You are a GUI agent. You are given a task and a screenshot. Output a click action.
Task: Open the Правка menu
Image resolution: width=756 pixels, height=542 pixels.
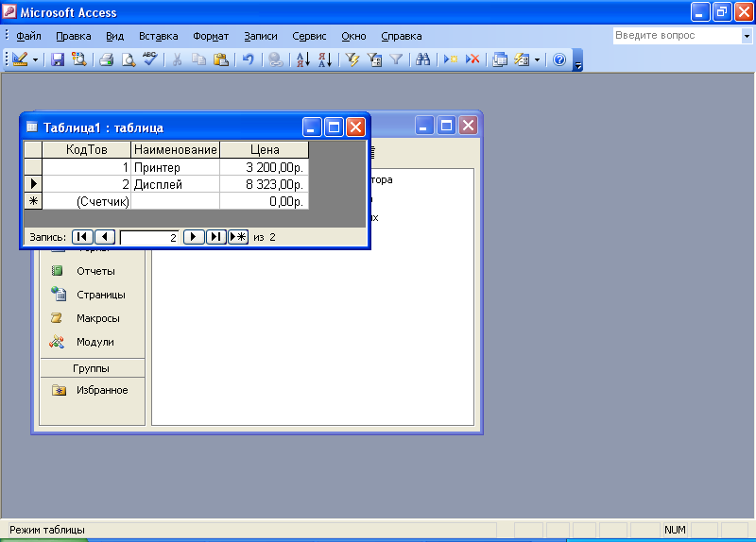click(x=74, y=36)
